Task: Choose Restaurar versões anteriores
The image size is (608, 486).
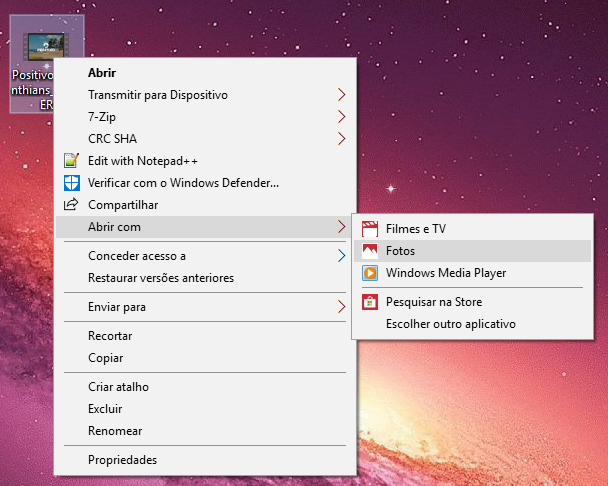Action: 161,278
